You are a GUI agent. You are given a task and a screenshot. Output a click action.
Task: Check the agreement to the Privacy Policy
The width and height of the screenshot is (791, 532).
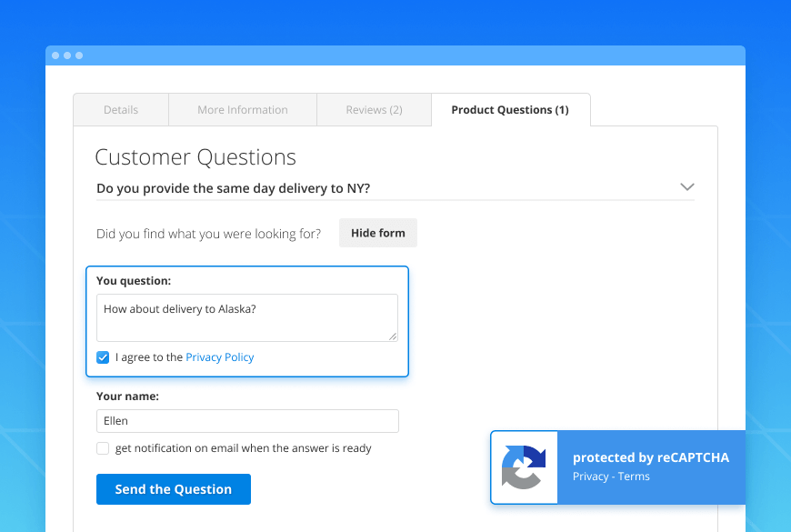(x=103, y=357)
